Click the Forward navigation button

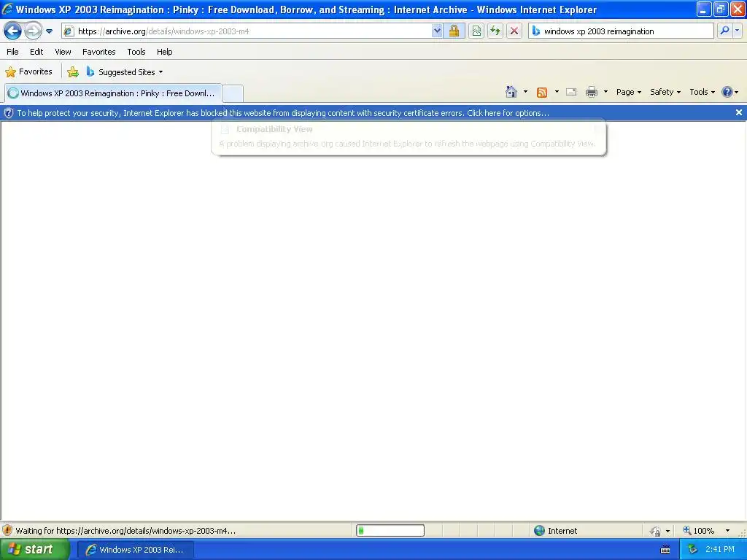click(x=33, y=31)
